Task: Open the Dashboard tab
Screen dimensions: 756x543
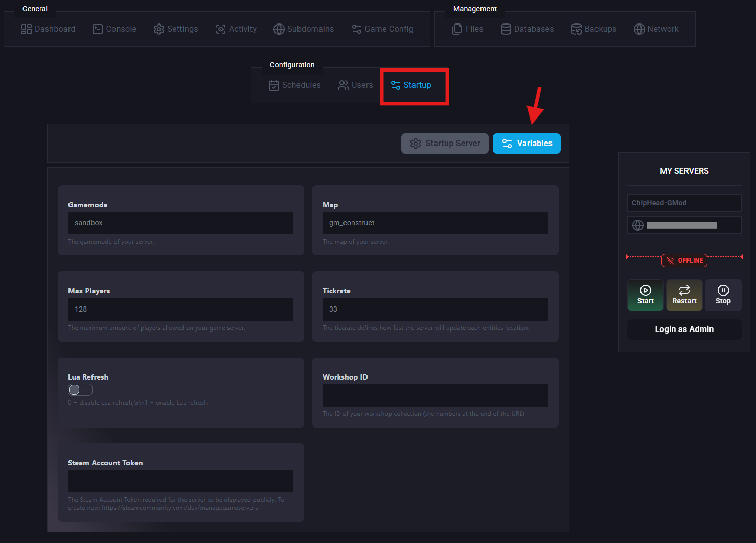Action: click(48, 29)
